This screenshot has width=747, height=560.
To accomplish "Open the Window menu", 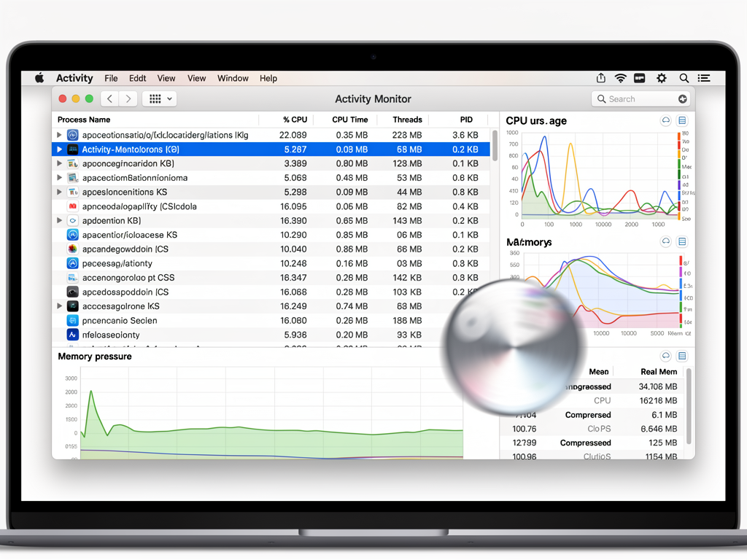I will [x=233, y=78].
